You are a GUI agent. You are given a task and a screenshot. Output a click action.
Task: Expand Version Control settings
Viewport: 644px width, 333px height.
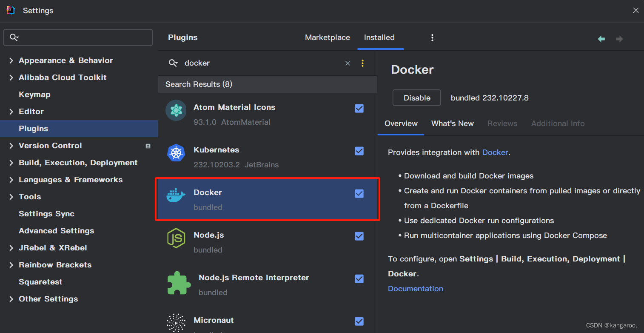coord(11,146)
